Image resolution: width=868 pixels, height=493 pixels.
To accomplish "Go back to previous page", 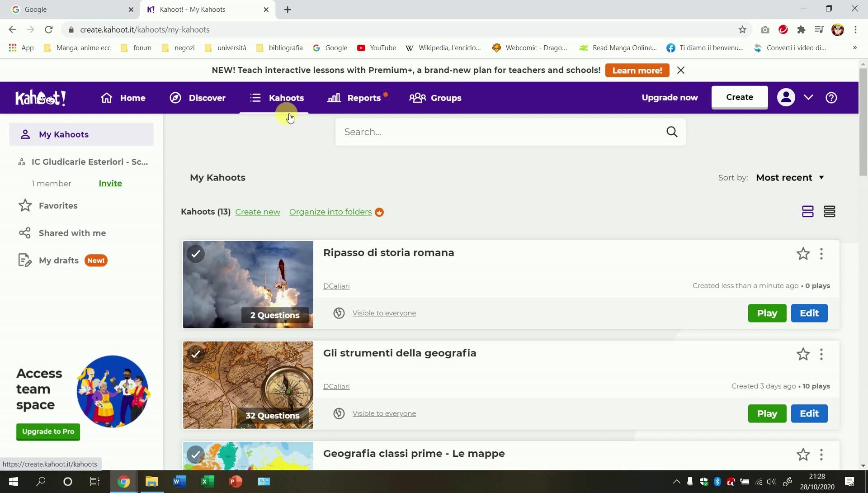I will (x=12, y=29).
